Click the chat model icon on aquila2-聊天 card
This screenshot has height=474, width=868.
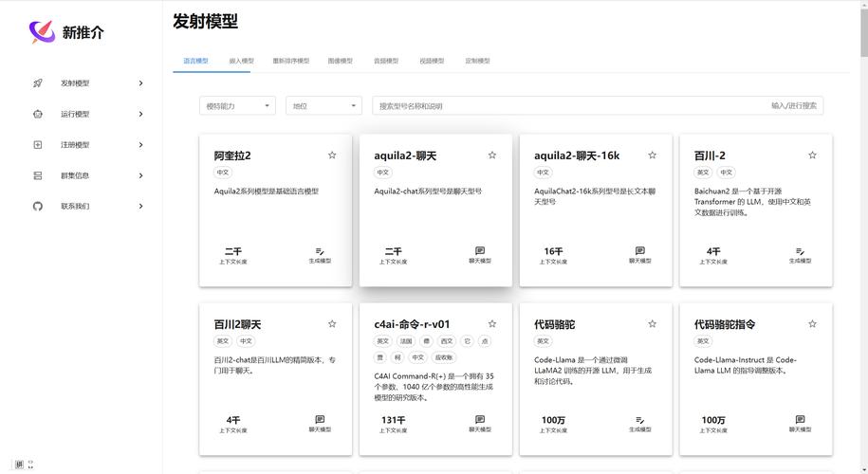tap(480, 251)
